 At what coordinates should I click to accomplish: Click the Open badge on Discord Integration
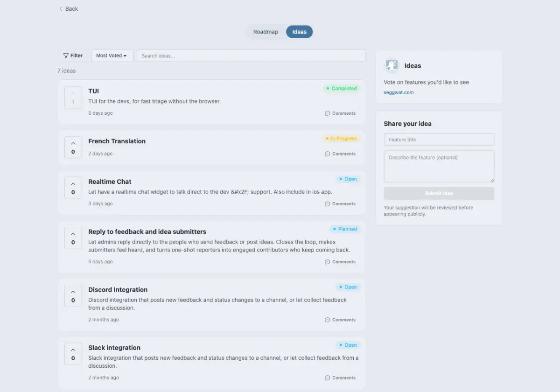click(348, 287)
